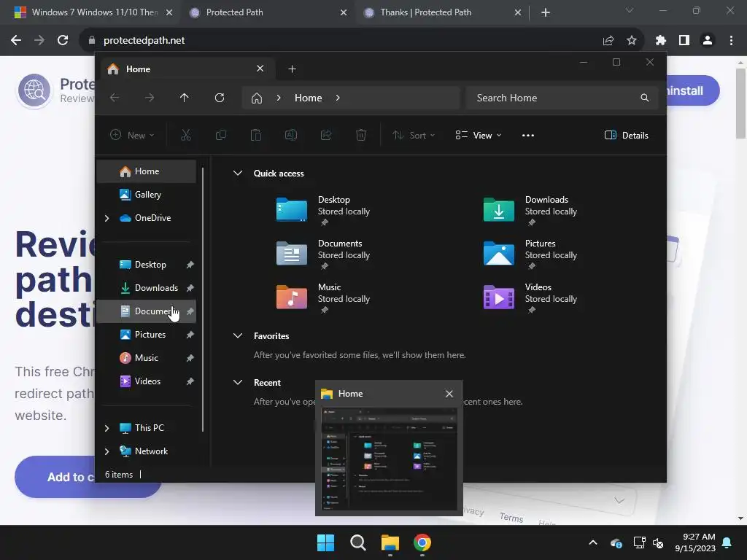Viewport: 747px width, 560px height.
Task: Open Chrome's three-dot menu
Action: (731, 41)
